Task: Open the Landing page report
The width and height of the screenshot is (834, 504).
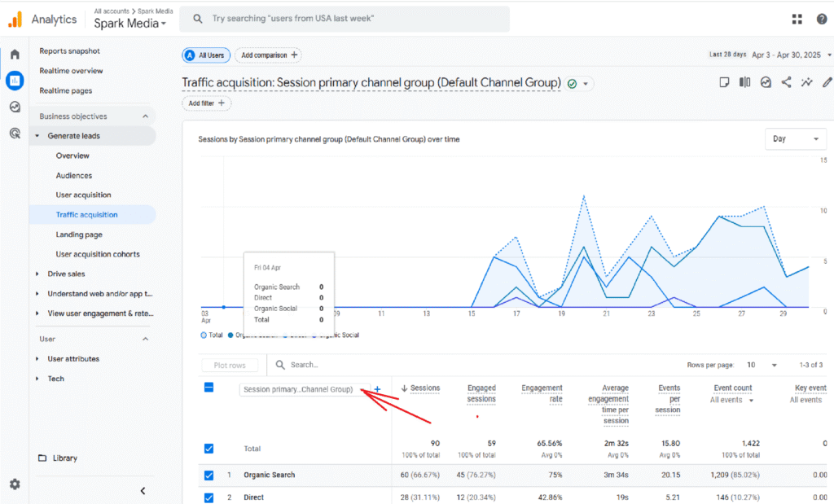Action: 79,234
